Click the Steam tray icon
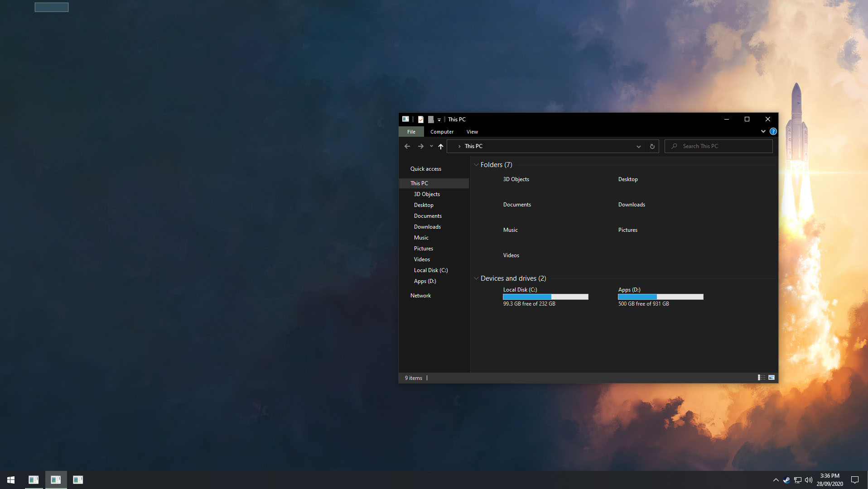The width and height of the screenshot is (868, 489). (786, 480)
